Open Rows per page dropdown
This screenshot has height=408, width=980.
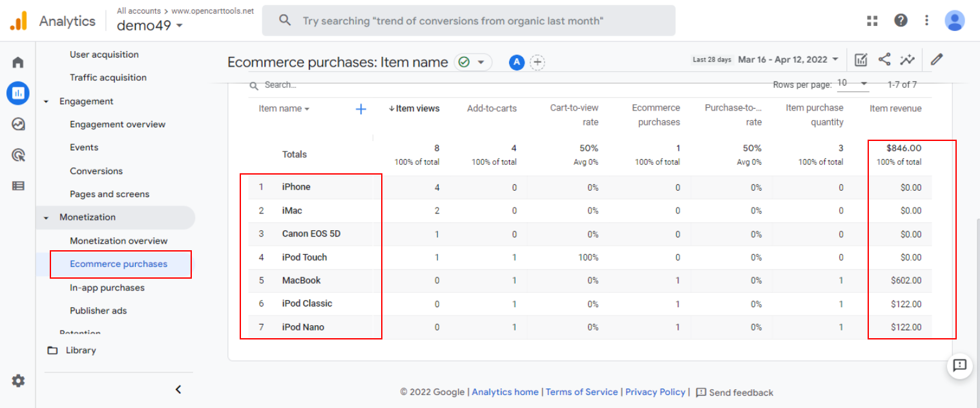[853, 83]
